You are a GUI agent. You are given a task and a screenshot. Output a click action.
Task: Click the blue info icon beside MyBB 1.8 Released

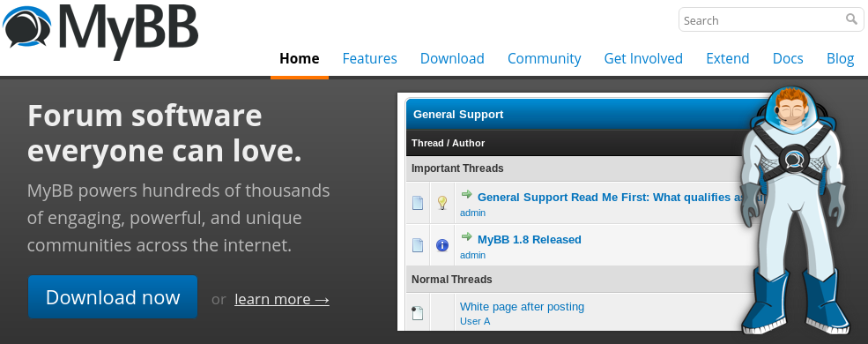point(441,245)
